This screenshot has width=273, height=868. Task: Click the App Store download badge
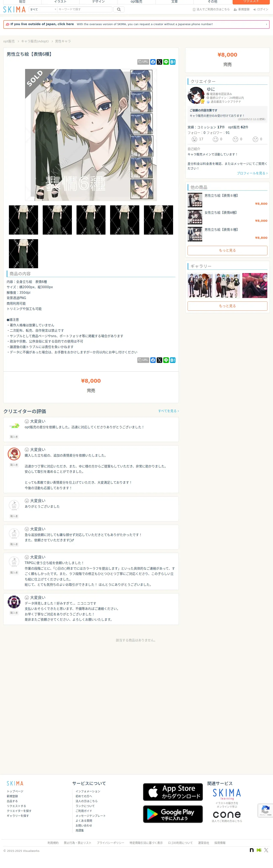173,792
